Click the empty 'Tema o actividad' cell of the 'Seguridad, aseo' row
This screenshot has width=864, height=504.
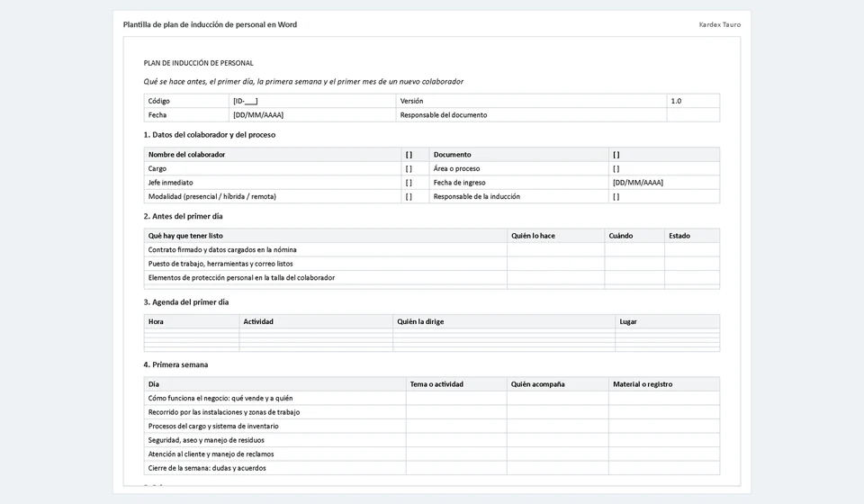tap(456, 440)
